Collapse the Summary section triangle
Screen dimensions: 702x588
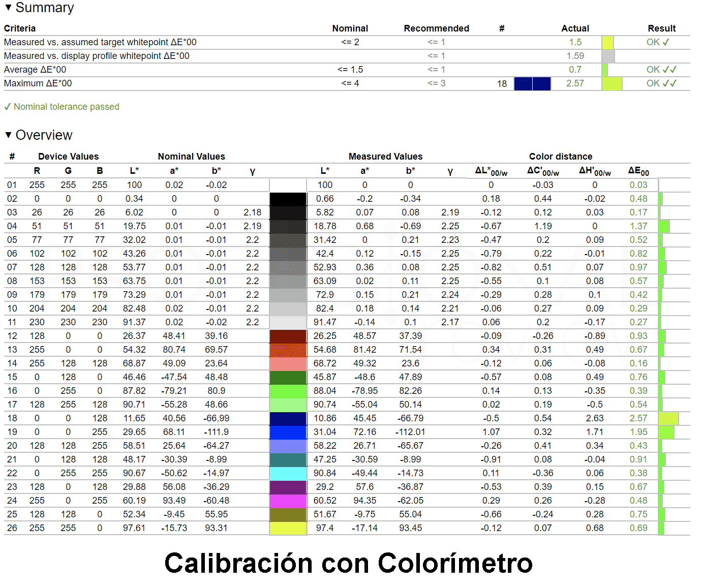(8, 8)
